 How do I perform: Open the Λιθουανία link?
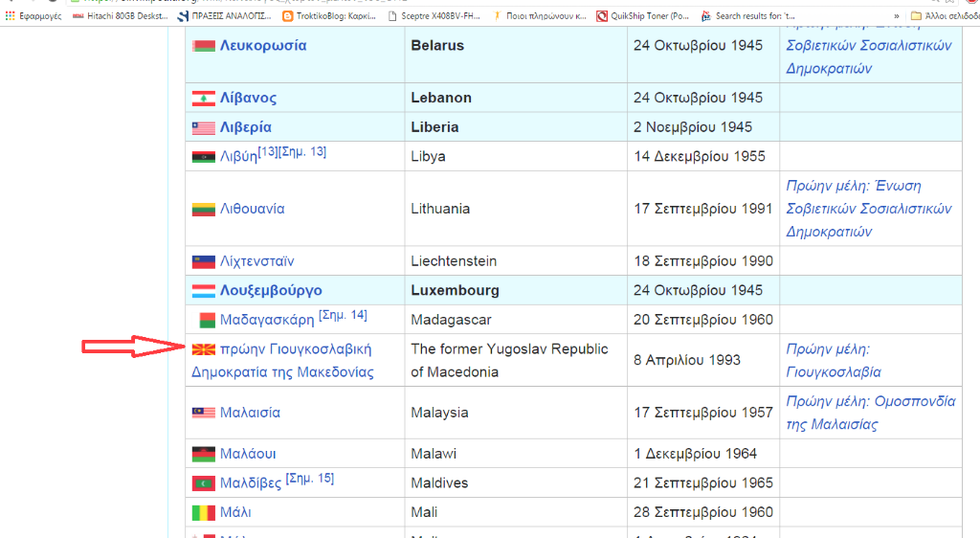(x=252, y=209)
